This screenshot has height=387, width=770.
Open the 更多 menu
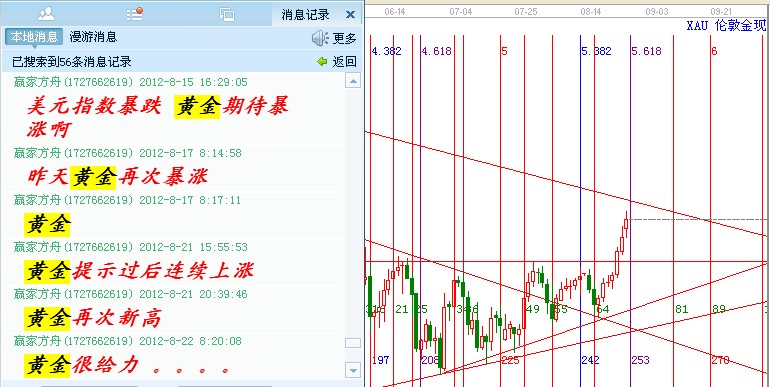344,38
